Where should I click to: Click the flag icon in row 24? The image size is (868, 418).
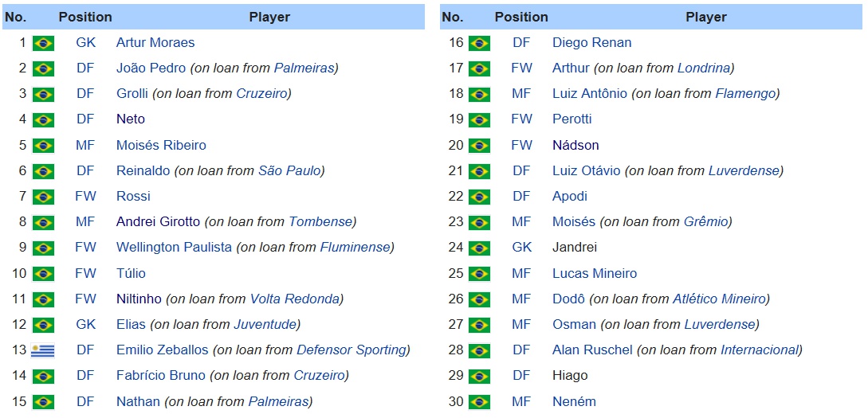479,248
